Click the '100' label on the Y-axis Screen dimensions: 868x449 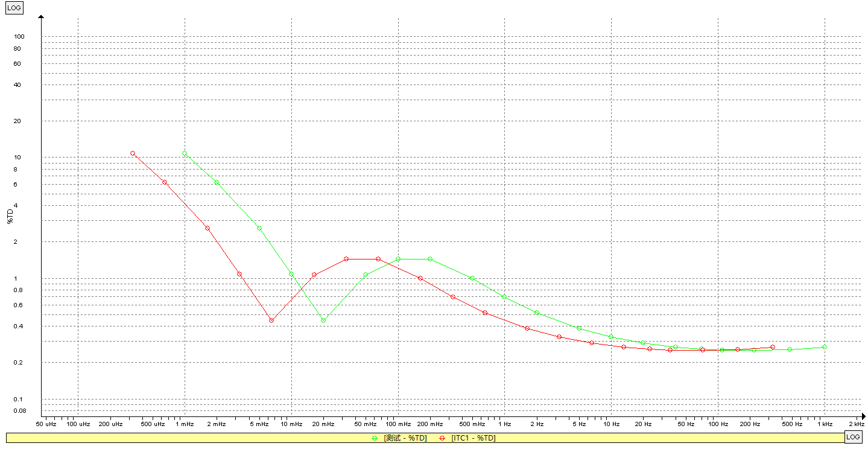coord(19,37)
